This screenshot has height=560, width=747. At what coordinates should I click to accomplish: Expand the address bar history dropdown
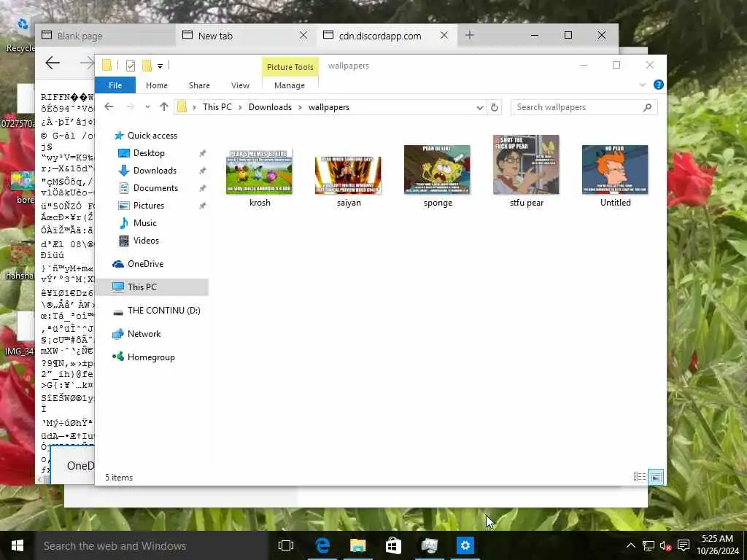[480, 108]
